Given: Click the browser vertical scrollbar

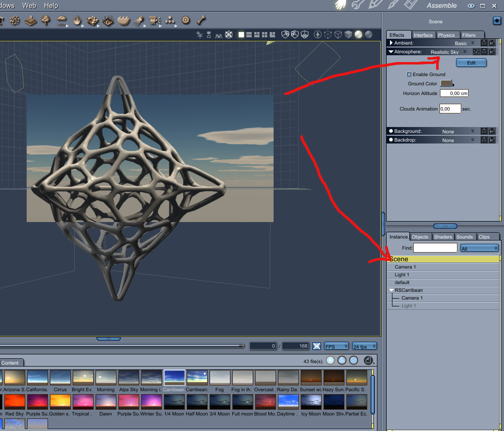Looking at the screenshot, I should [373, 396].
